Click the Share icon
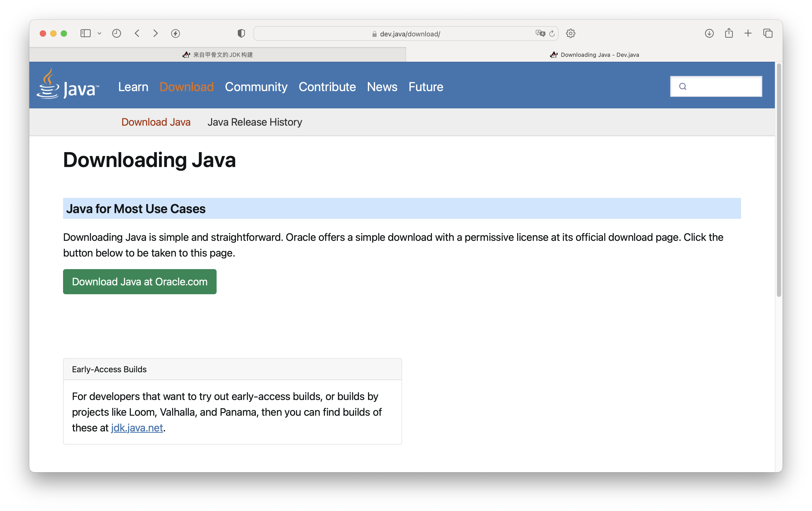 tap(729, 34)
